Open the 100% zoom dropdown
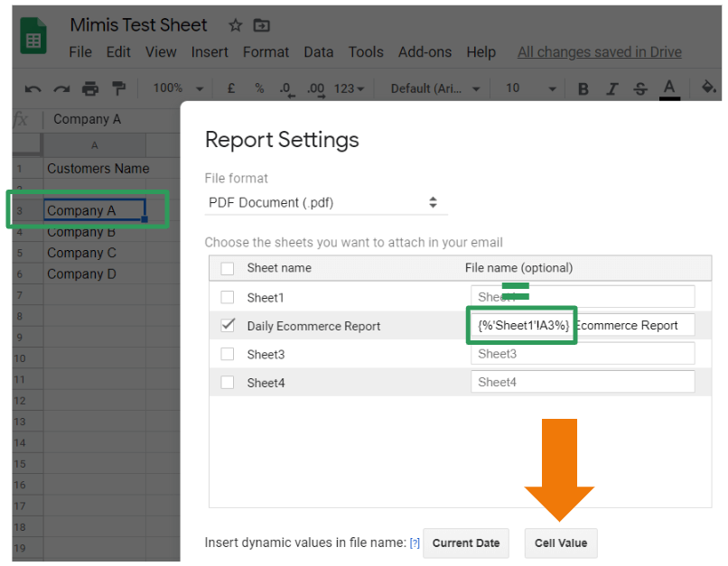This screenshot has width=728, height=566. [178, 88]
